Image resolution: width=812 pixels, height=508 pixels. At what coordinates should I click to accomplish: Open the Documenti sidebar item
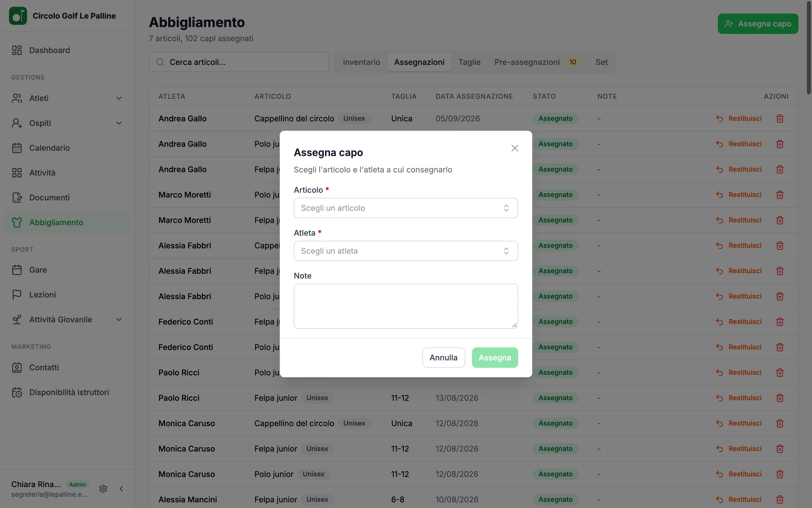click(67, 198)
